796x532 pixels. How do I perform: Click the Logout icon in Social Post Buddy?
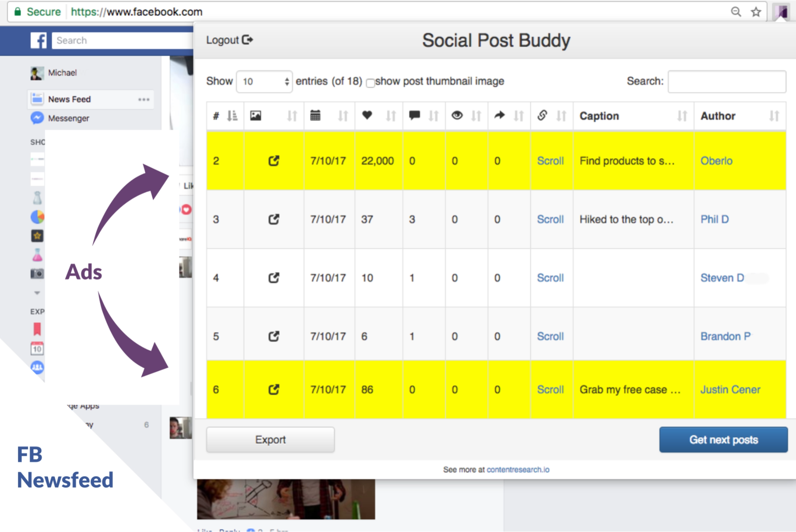click(247, 39)
